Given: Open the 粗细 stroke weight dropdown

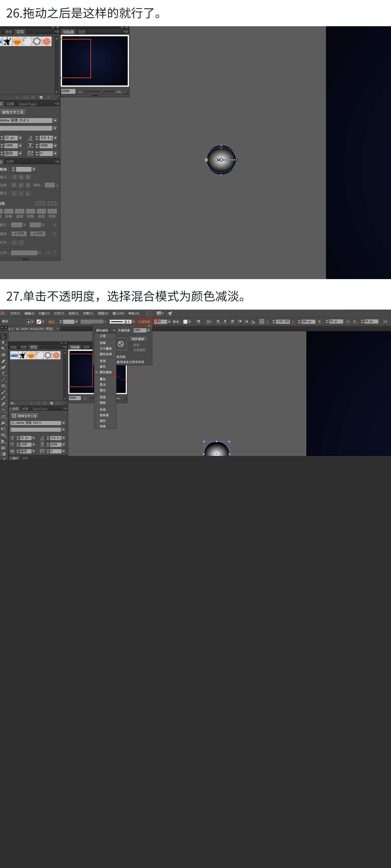Looking at the screenshot, I should (34, 169).
